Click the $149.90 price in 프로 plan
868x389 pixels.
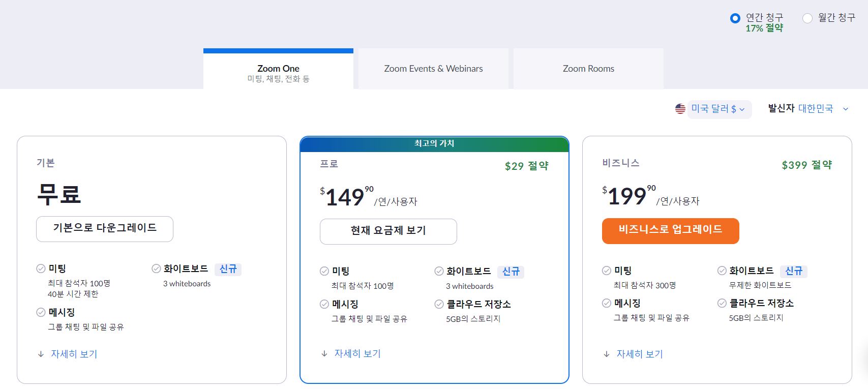[x=347, y=197]
